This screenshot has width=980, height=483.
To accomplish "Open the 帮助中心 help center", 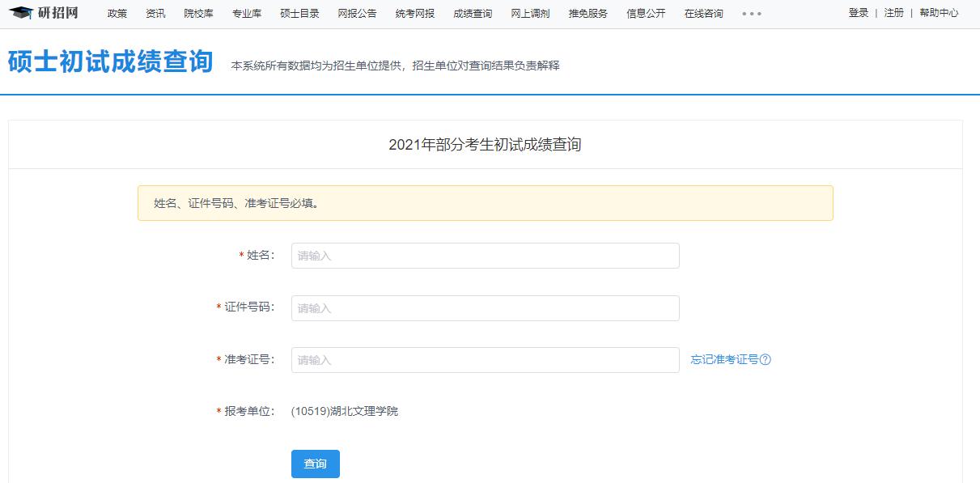I will tap(938, 13).
